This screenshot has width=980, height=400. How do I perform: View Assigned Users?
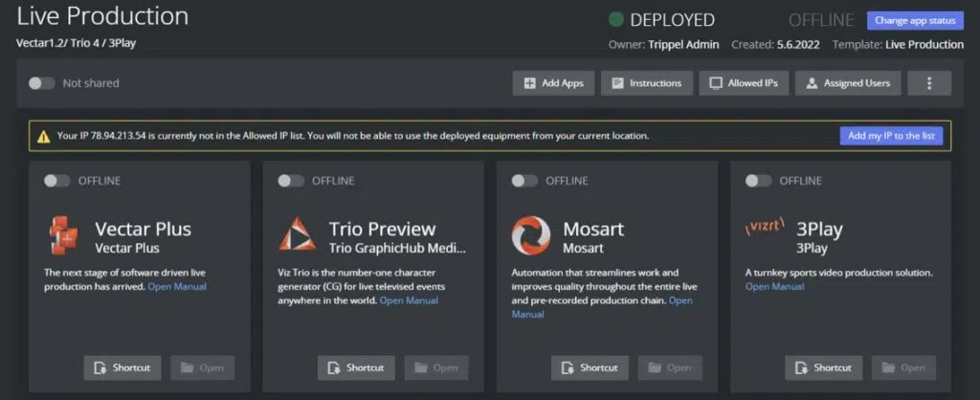coord(848,83)
